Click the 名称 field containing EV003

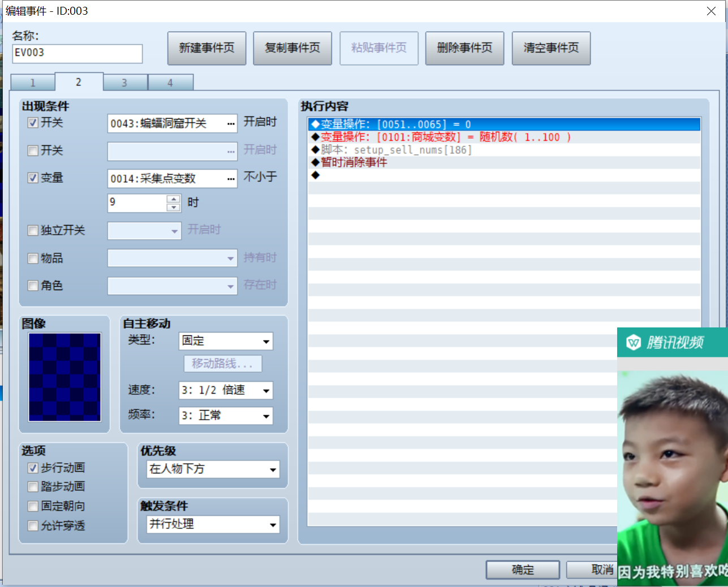(x=77, y=54)
